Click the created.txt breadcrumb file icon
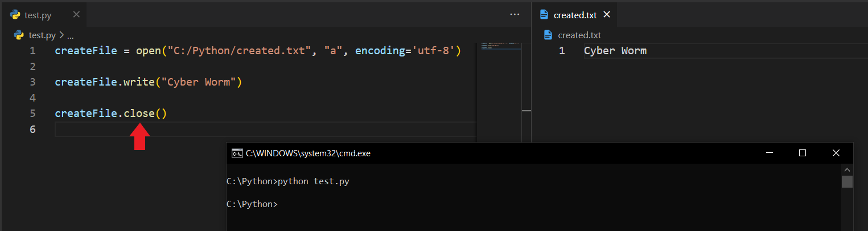The width and height of the screenshot is (868, 231). (x=548, y=35)
